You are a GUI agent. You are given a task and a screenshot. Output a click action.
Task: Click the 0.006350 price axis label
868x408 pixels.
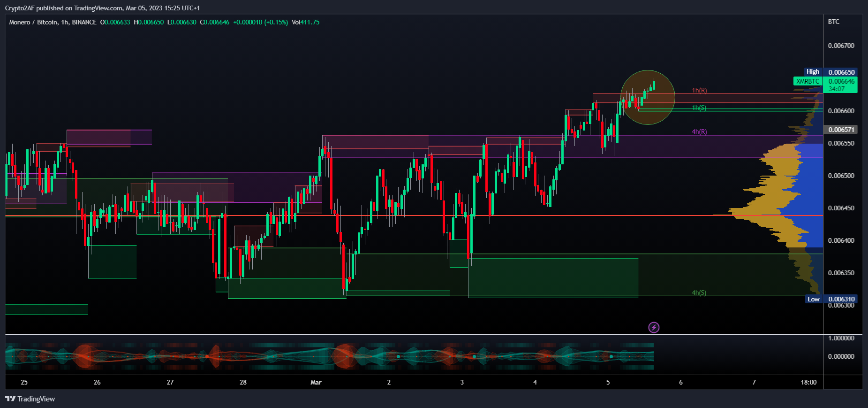[x=841, y=273]
